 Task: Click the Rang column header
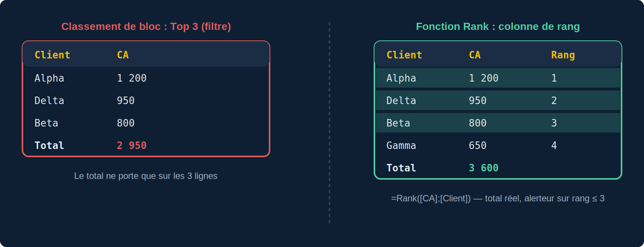click(563, 55)
